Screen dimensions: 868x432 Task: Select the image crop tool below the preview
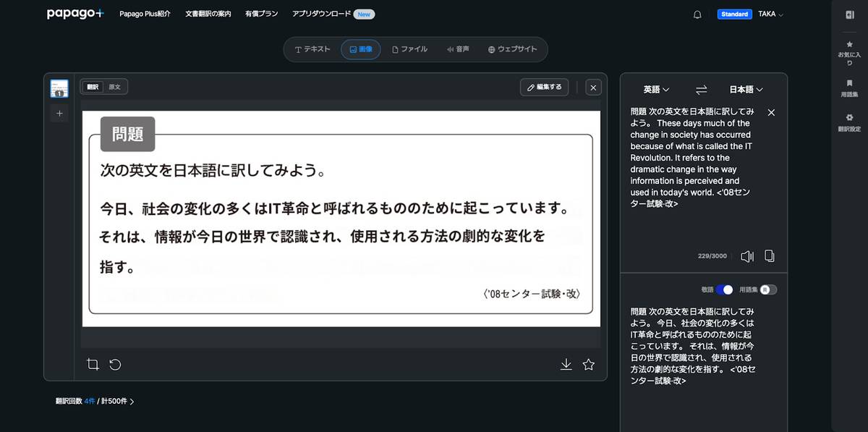click(x=93, y=364)
